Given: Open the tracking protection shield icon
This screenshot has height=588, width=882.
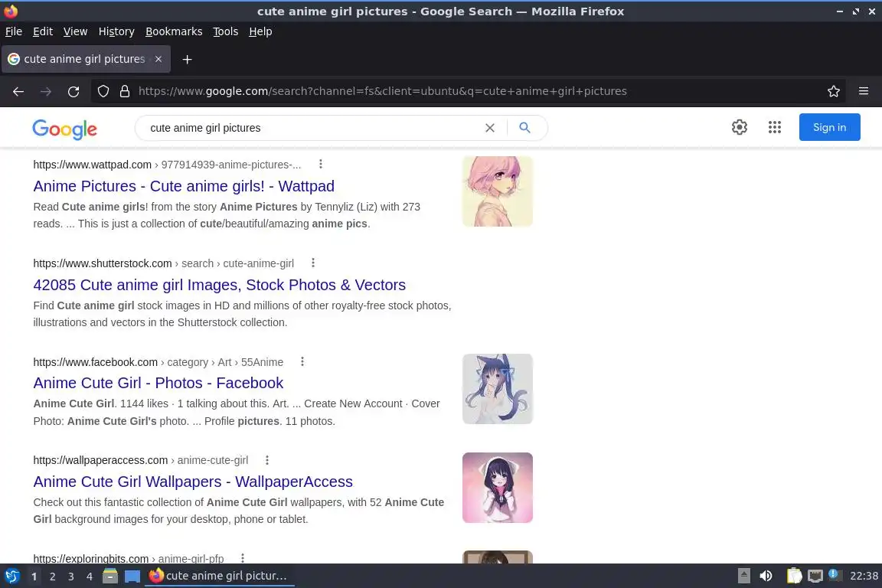Looking at the screenshot, I should 103,91.
